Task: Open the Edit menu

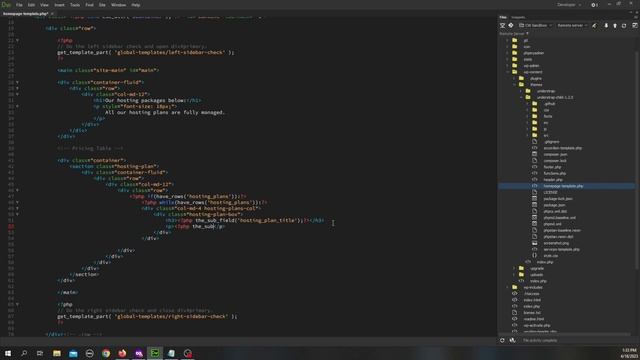Action: click(x=31, y=5)
